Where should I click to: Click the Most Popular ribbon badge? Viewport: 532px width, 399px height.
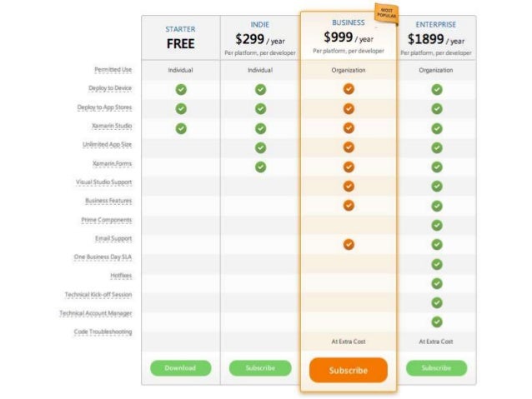[x=386, y=13]
